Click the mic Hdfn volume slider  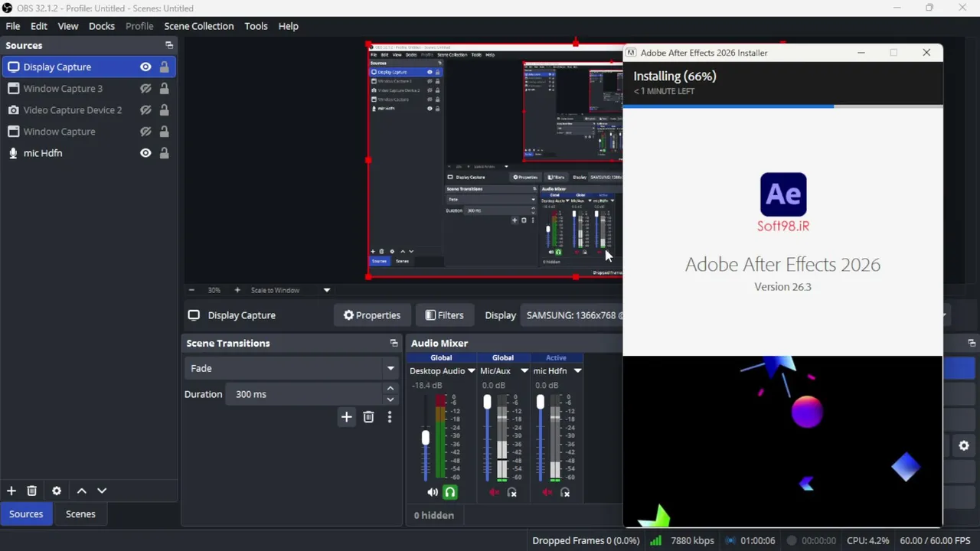[x=541, y=438]
